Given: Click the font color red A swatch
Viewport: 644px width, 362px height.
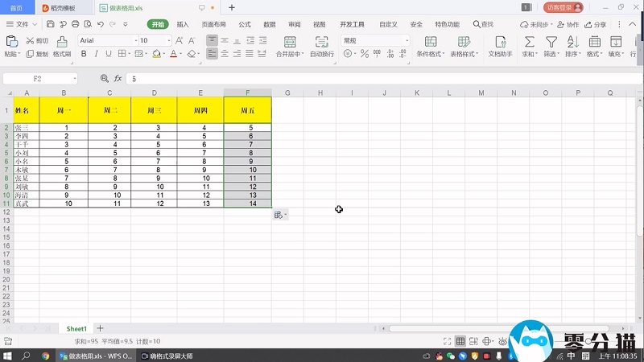Looking at the screenshot, I should (x=174, y=54).
